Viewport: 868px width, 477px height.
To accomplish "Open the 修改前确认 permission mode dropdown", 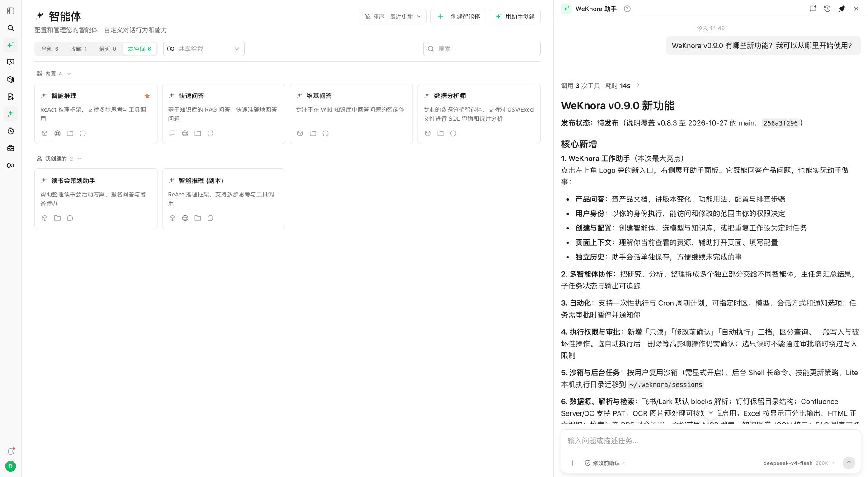I will (x=605, y=463).
